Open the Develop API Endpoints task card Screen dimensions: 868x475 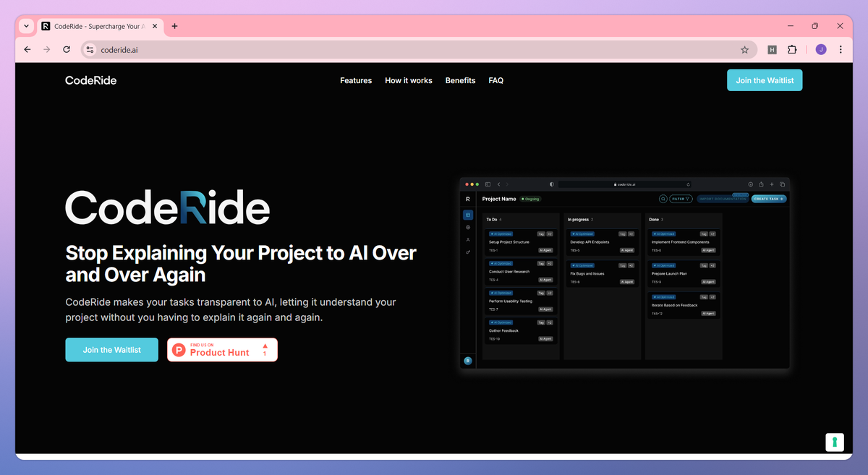pos(602,242)
